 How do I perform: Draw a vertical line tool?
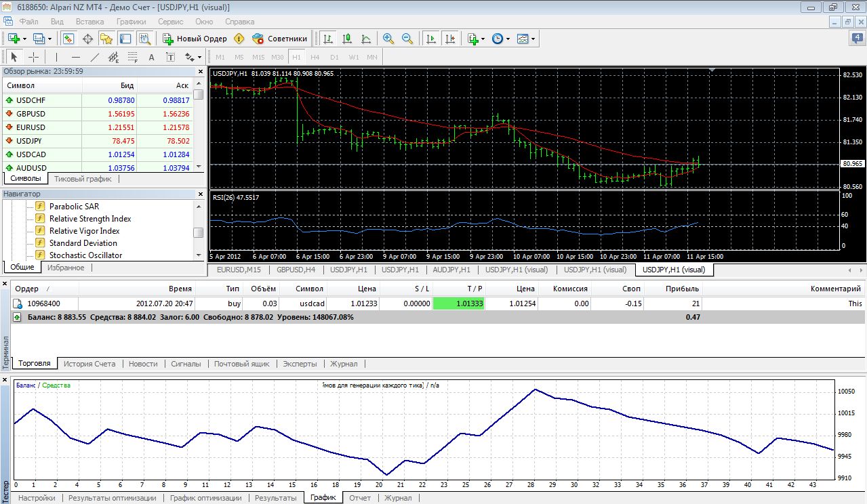click(x=56, y=57)
